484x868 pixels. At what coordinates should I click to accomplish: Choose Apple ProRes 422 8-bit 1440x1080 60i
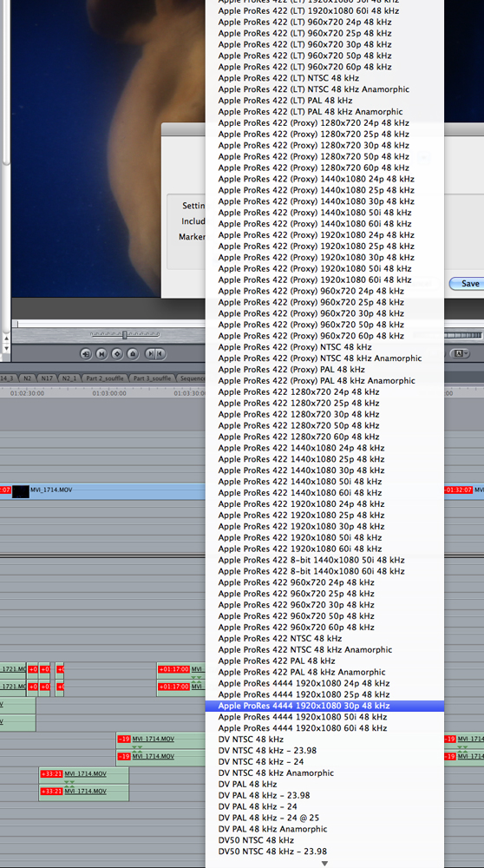point(324,571)
